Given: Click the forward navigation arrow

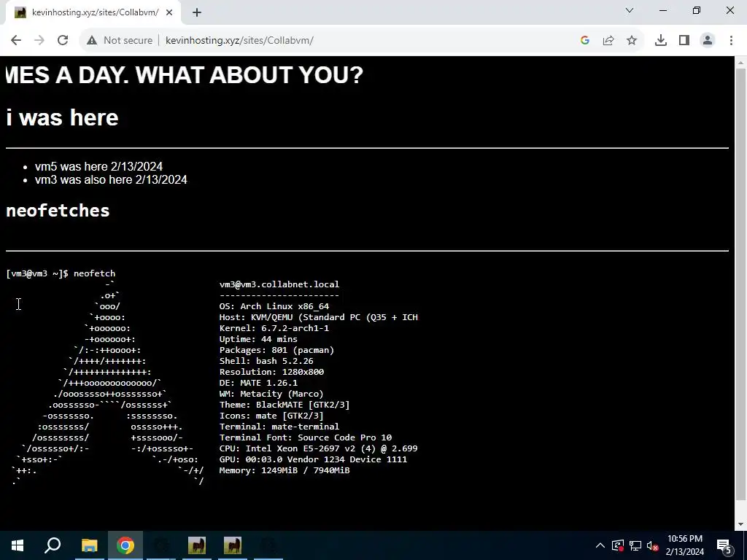Looking at the screenshot, I should pos(39,41).
